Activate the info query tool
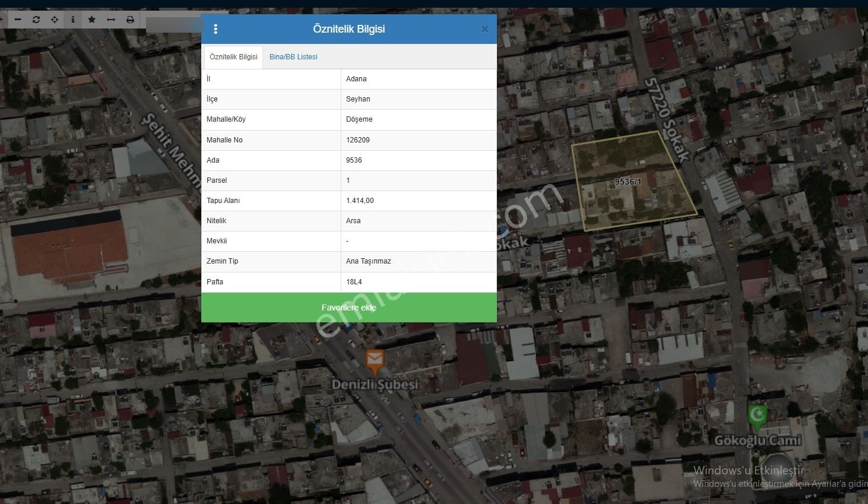The image size is (868, 504). [x=73, y=20]
